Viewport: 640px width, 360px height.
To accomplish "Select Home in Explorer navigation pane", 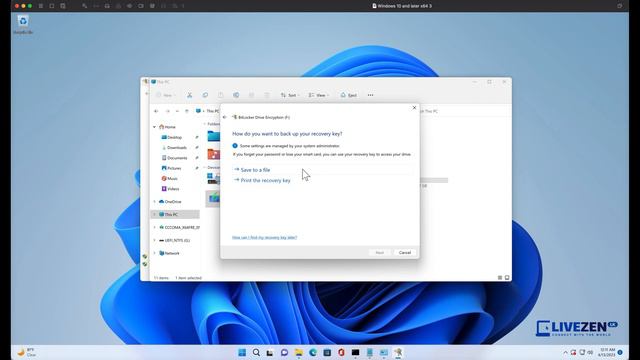I will pos(167,127).
